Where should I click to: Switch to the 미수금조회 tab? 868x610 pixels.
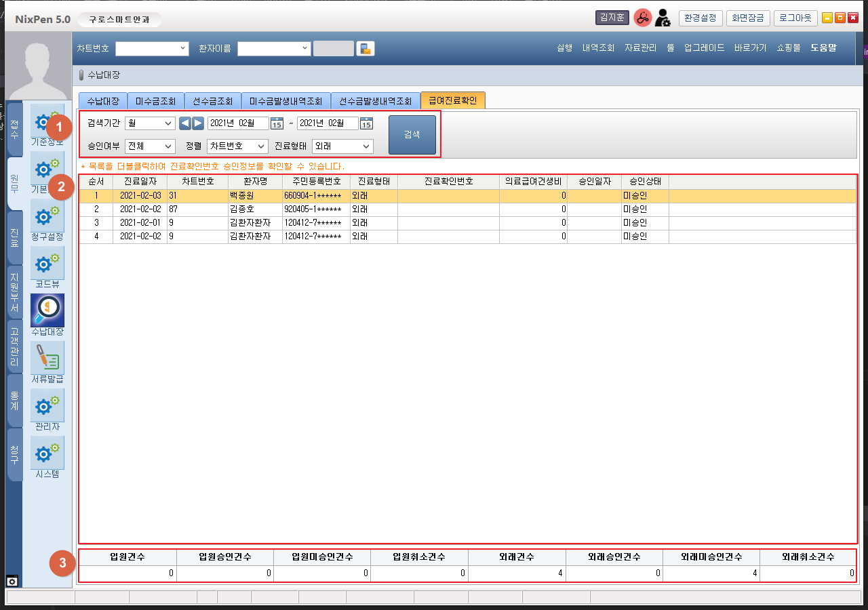[155, 101]
